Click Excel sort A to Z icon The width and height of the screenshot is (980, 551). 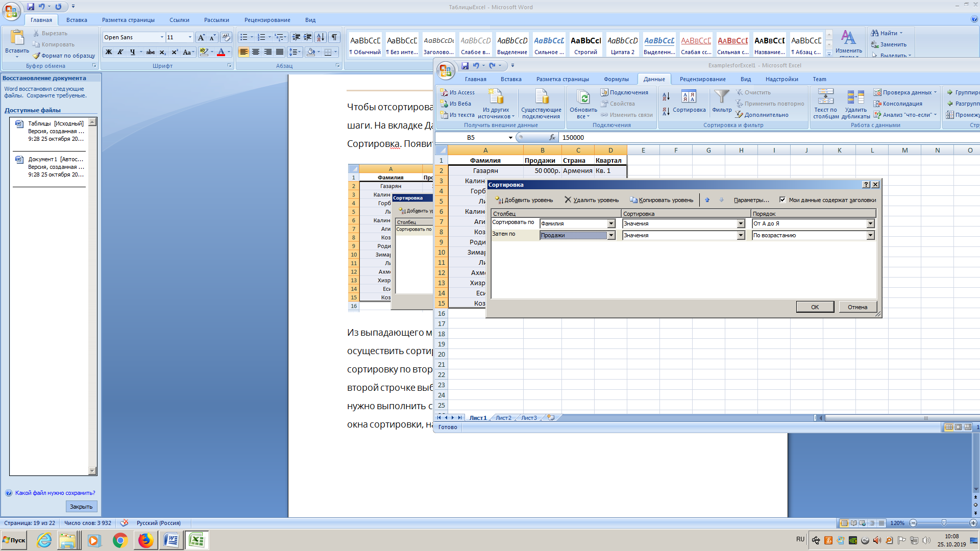(666, 96)
